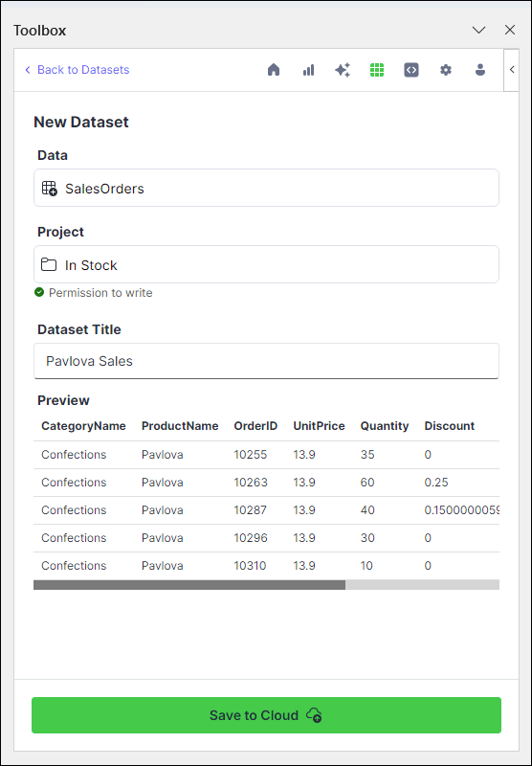Screen dimensions: 532x766
Task: Click the folder icon beside In Stock
Action: tap(48, 265)
